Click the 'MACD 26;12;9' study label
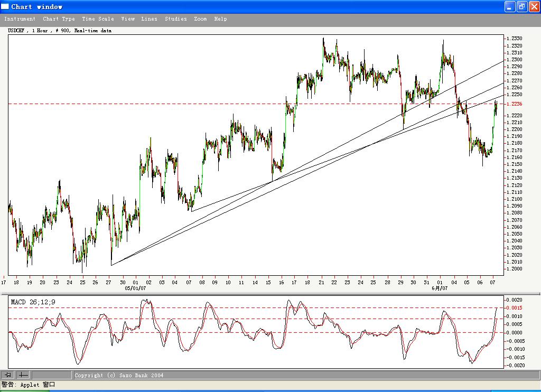Viewport: 541px width, 392px height. tap(33, 302)
